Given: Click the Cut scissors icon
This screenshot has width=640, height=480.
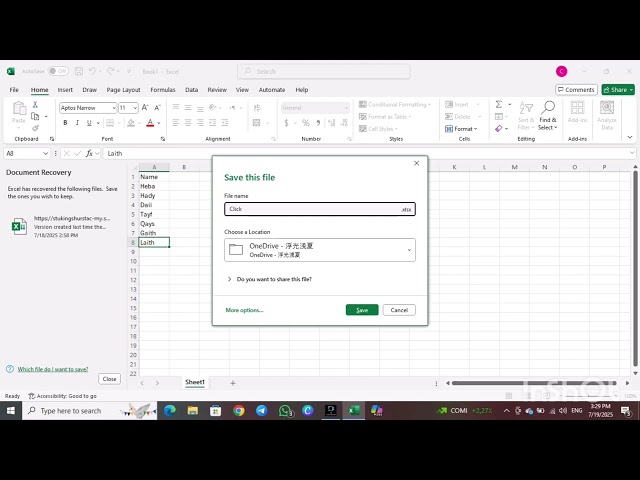Looking at the screenshot, I should pos(35,105).
